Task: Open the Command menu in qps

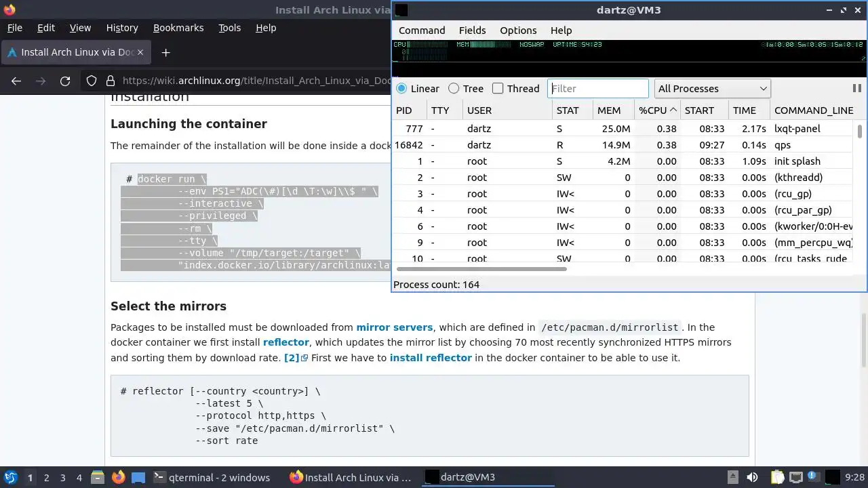Action: [x=422, y=30]
